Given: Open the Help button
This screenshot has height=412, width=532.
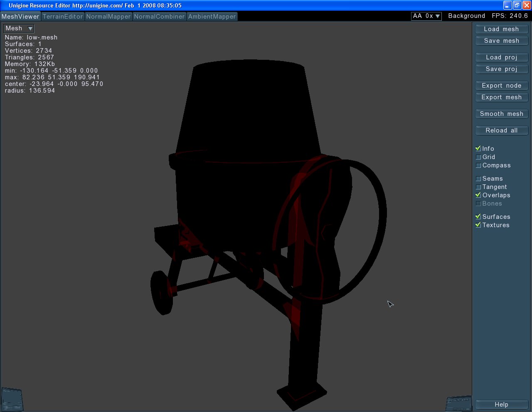Looking at the screenshot, I should tap(501, 405).
